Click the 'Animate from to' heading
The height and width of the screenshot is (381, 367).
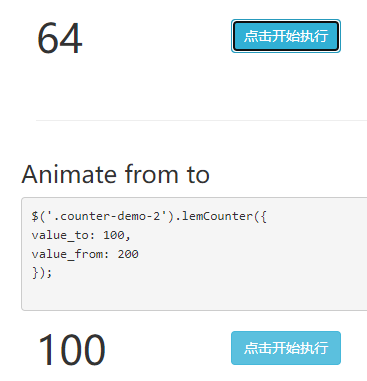pyautogui.click(x=116, y=174)
